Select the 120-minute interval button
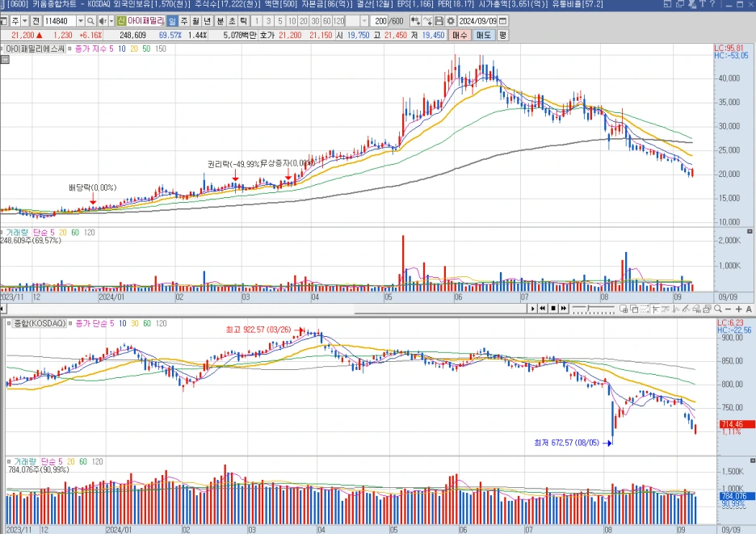 (x=338, y=21)
